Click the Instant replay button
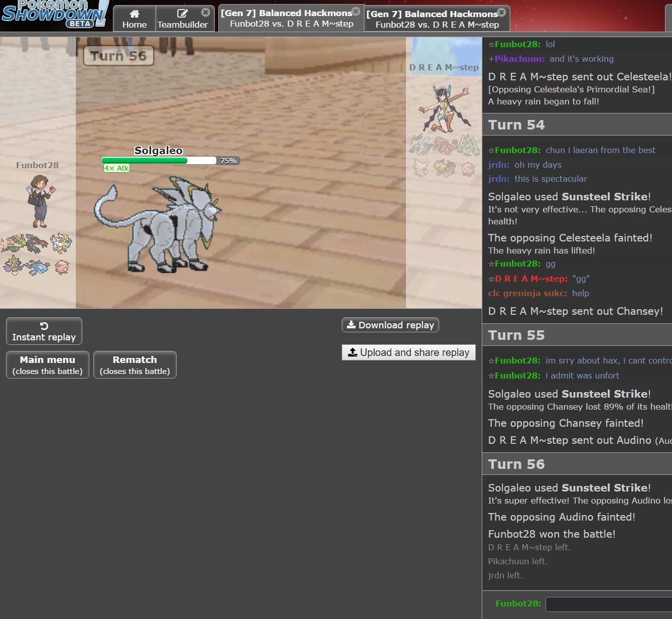The height and width of the screenshot is (619, 672). pyautogui.click(x=44, y=331)
